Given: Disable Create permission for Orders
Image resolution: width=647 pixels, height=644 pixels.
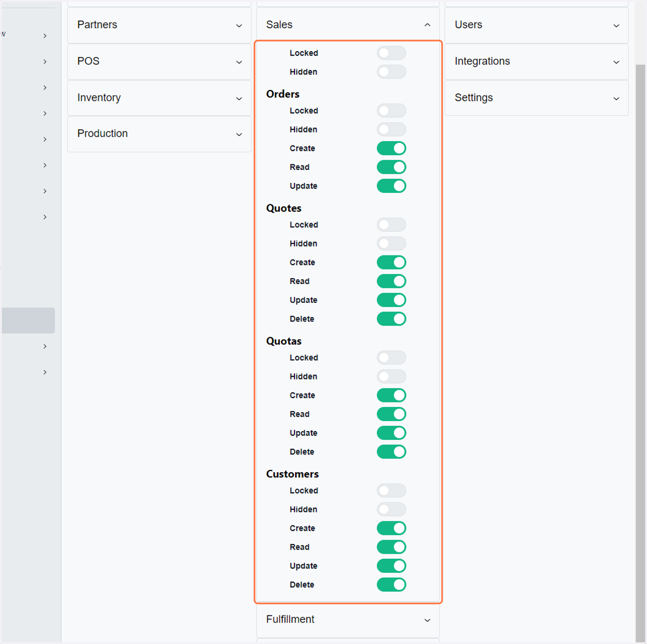Looking at the screenshot, I should click(x=391, y=149).
